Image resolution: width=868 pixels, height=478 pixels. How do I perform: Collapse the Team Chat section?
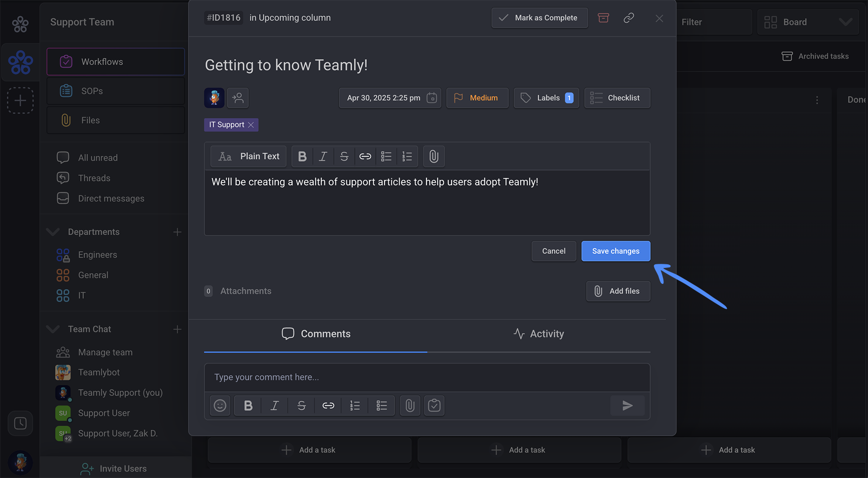pos(53,329)
